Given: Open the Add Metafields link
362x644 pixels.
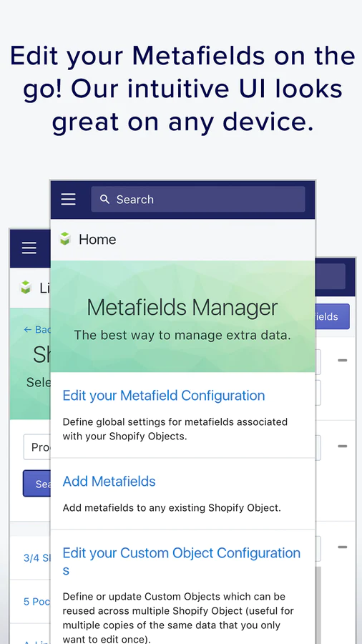Looking at the screenshot, I should [x=109, y=482].
